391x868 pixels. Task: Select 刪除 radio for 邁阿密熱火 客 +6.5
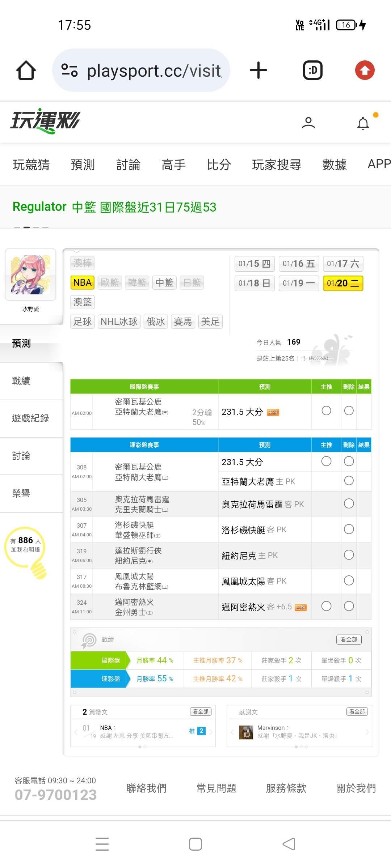pyautogui.click(x=349, y=606)
